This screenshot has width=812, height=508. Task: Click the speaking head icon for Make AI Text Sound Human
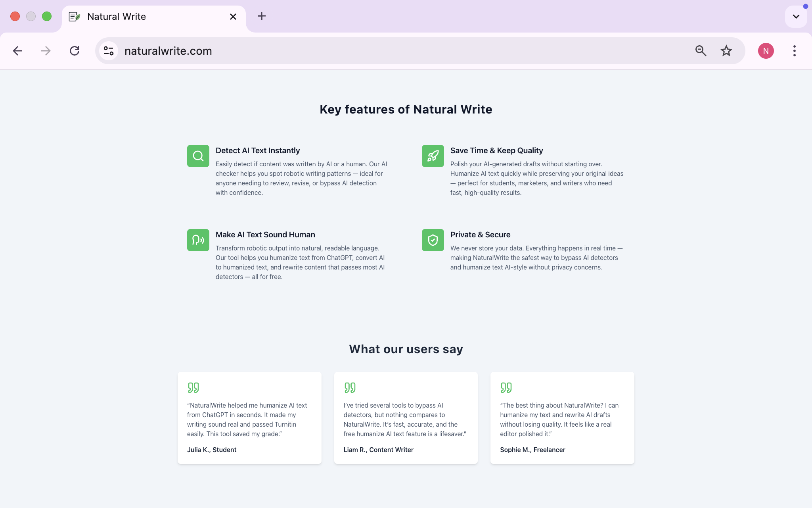pos(198,240)
